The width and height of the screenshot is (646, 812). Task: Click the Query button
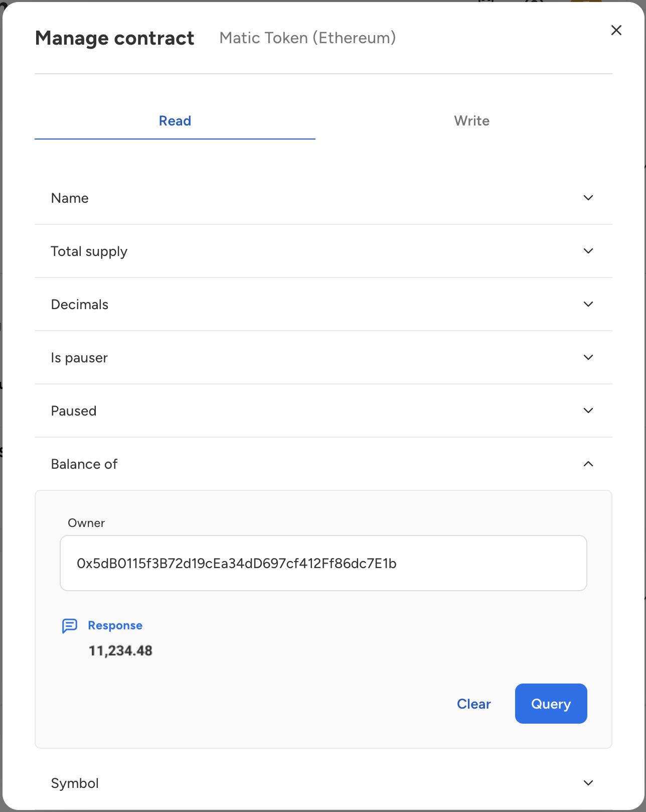pyautogui.click(x=551, y=704)
